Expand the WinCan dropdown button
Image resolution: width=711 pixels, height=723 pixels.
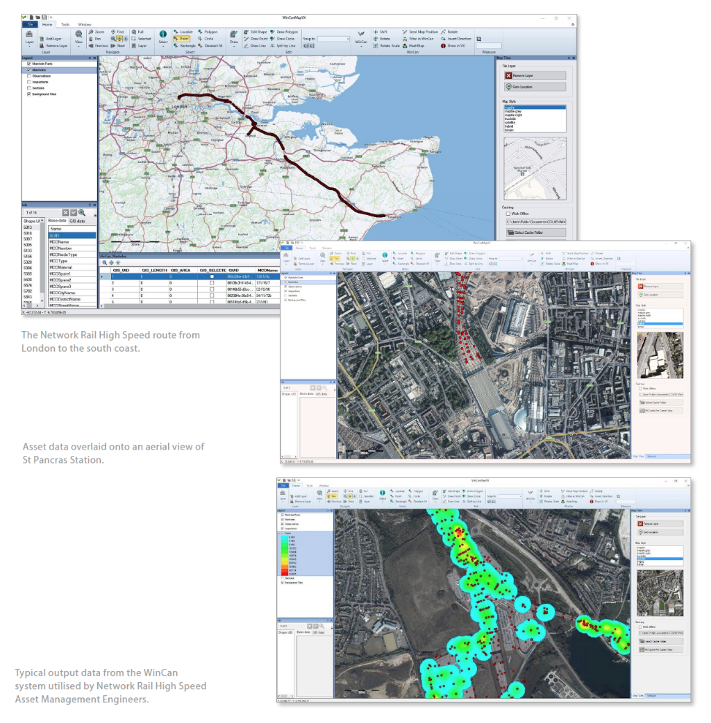pyautogui.click(x=363, y=41)
